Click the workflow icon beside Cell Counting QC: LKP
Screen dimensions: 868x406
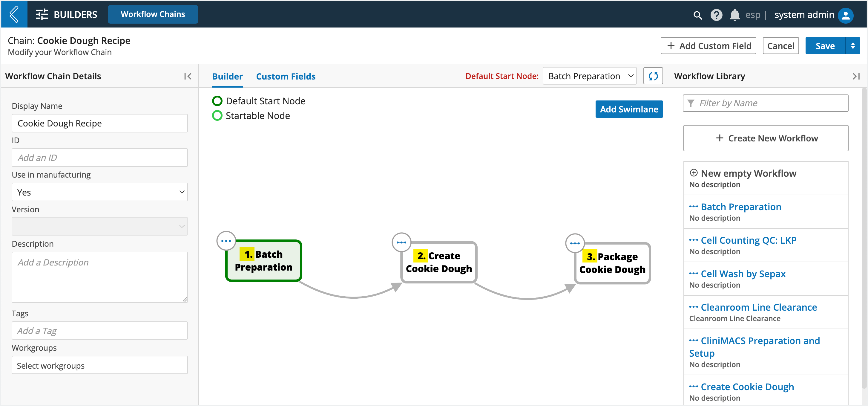(694, 240)
